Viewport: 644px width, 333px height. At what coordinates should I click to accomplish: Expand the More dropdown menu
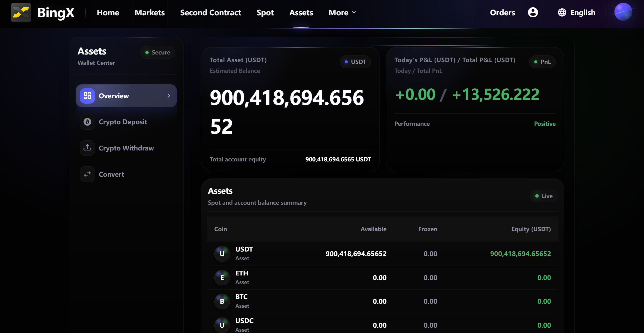[342, 12]
